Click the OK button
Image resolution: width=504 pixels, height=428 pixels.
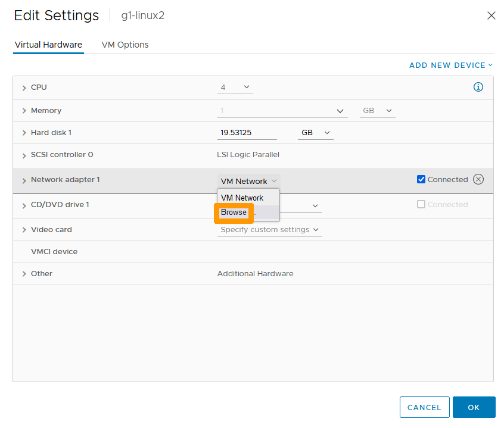click(474, 407)
